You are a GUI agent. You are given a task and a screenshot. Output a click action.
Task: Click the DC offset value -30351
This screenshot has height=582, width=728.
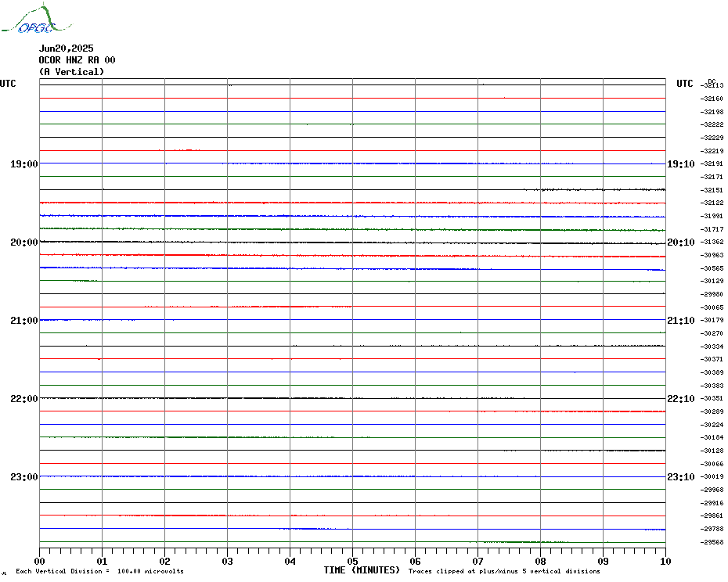click(x=712, y=398)
